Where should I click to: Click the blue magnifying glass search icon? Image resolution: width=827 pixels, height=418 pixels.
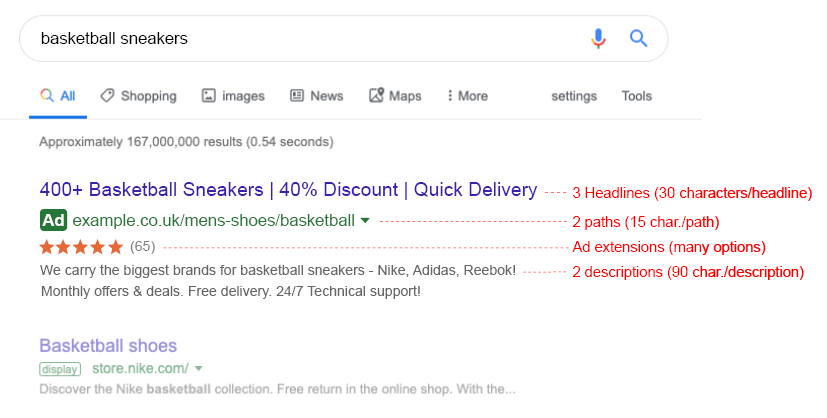(x=638, y=38)
